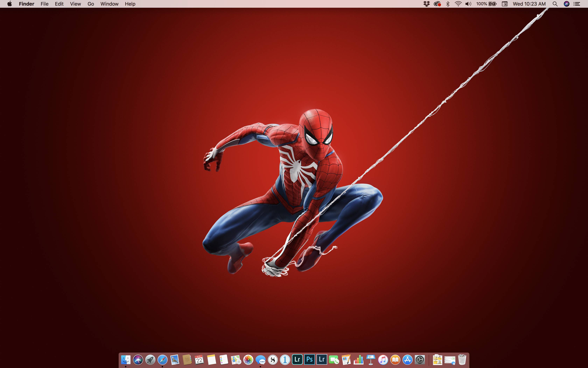Open Spotlight search magnifier
The image size is (588, 368).
coord(555,4)
